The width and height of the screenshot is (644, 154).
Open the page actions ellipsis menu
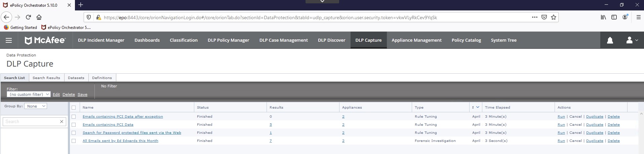(534, 17)
